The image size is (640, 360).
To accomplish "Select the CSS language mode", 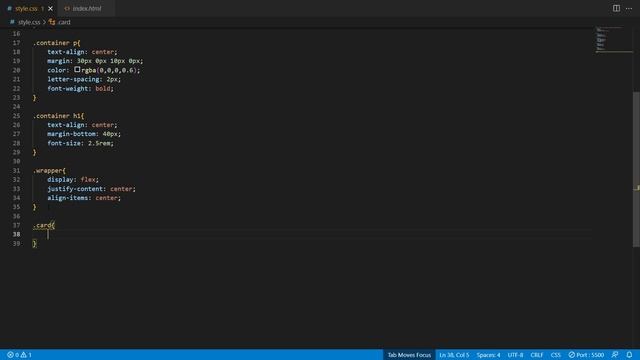I will 556,355.
